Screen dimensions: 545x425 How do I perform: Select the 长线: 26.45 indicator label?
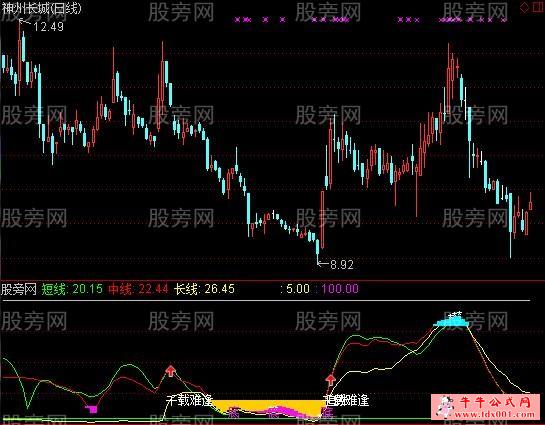point(204,289)
